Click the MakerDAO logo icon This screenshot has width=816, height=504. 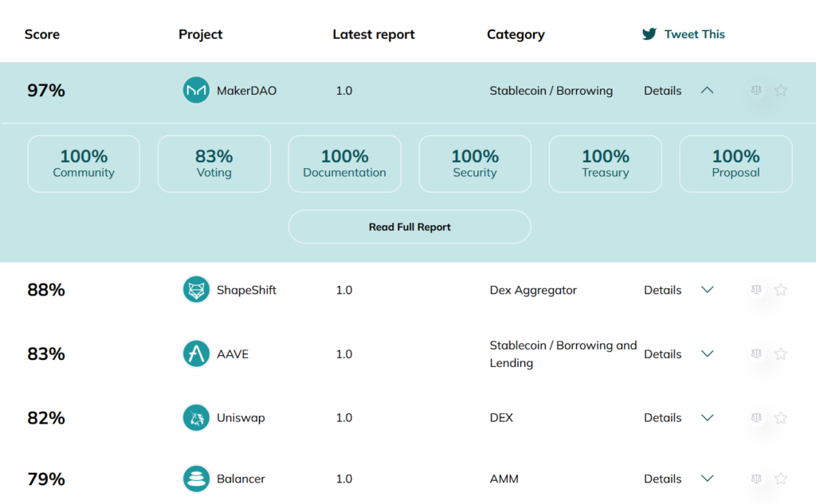[x=196, y=91]
